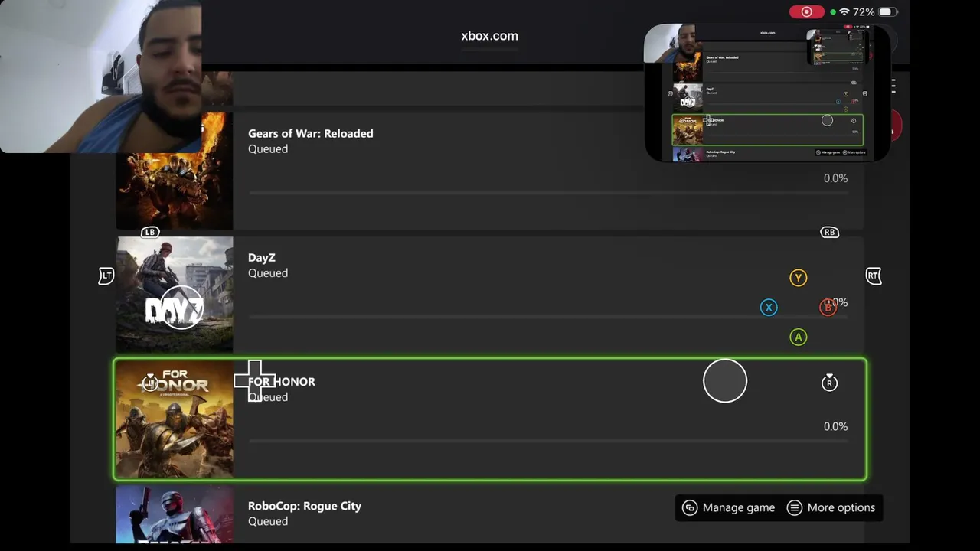Screen dimensions: 980x551
Task: Open More options menu
Action: [831, 507]
